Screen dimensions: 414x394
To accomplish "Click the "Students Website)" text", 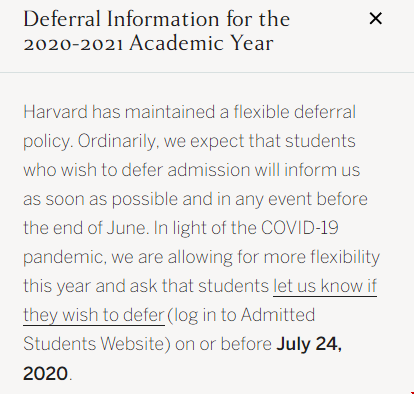I will click(x=97, y=344).
